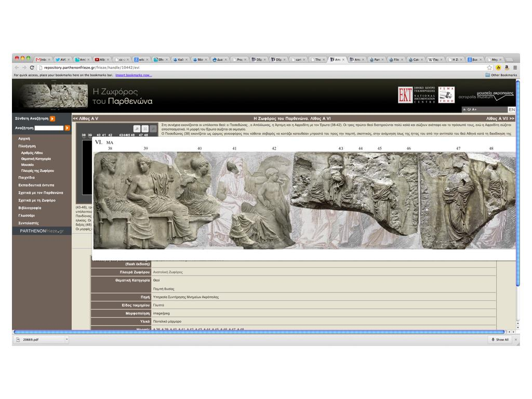This screenshot has width=532, height=399.
Task: Click the fullscreen icon in the viewer
Action: (145, 129)
